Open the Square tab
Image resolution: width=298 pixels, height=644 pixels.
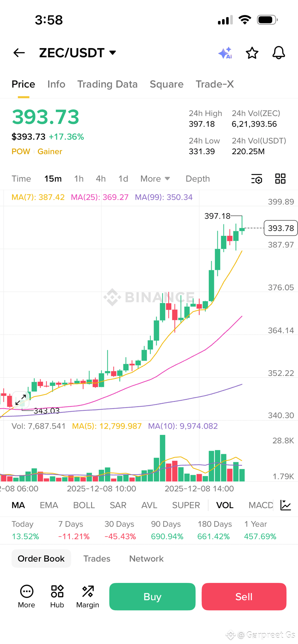tap(167, 84)
